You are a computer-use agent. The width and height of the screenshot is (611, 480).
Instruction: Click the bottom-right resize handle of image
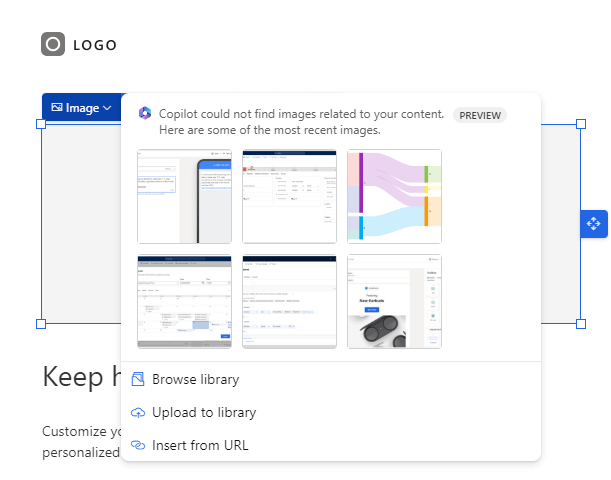pyautogui.click(x=581, y=324)
